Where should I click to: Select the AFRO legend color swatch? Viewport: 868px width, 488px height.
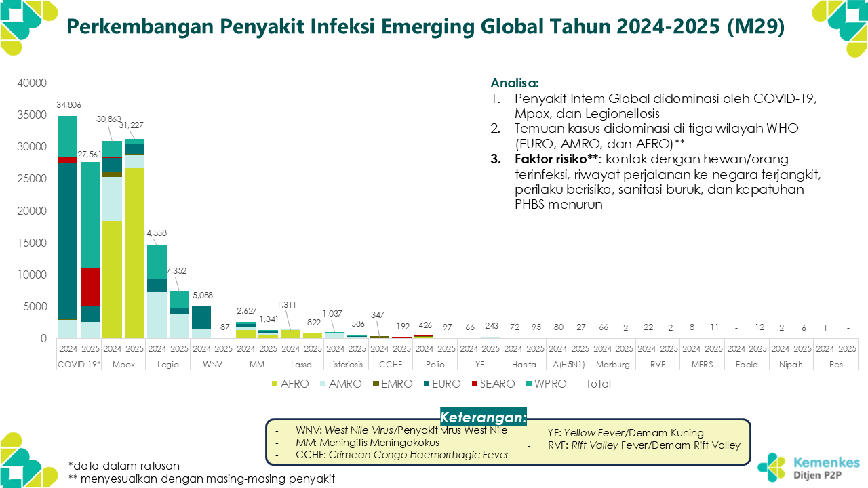[x=275, y=384]
